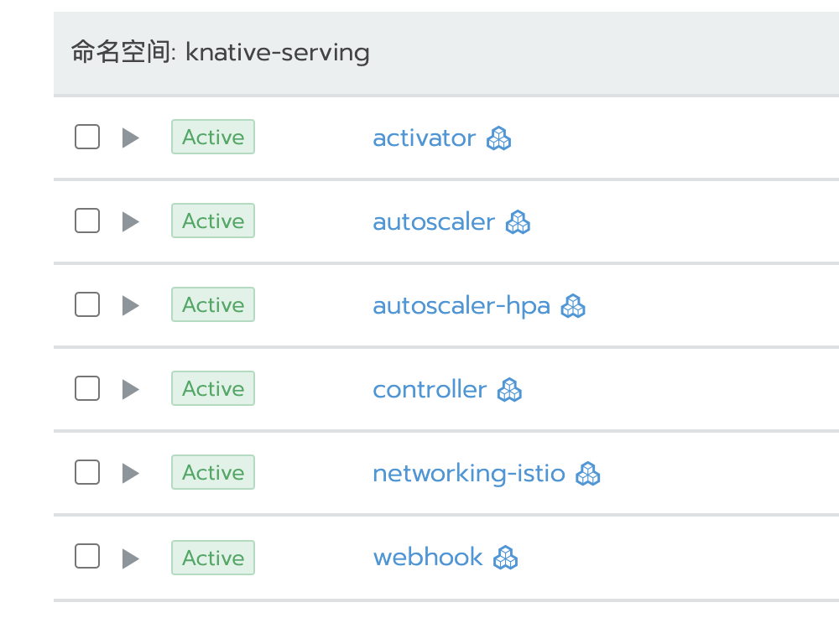Open the autoscaler workload link
Viewport: 839px width, 644px height.
click(434, 222)
